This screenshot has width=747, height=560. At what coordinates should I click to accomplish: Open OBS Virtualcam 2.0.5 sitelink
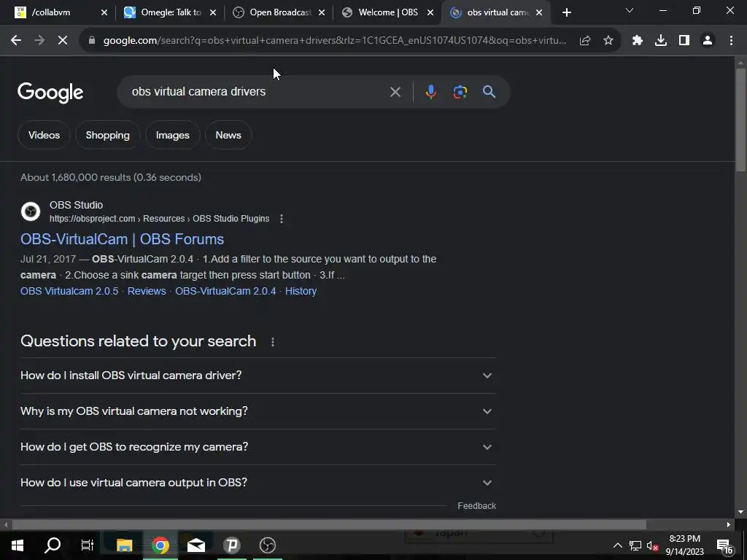69,291
